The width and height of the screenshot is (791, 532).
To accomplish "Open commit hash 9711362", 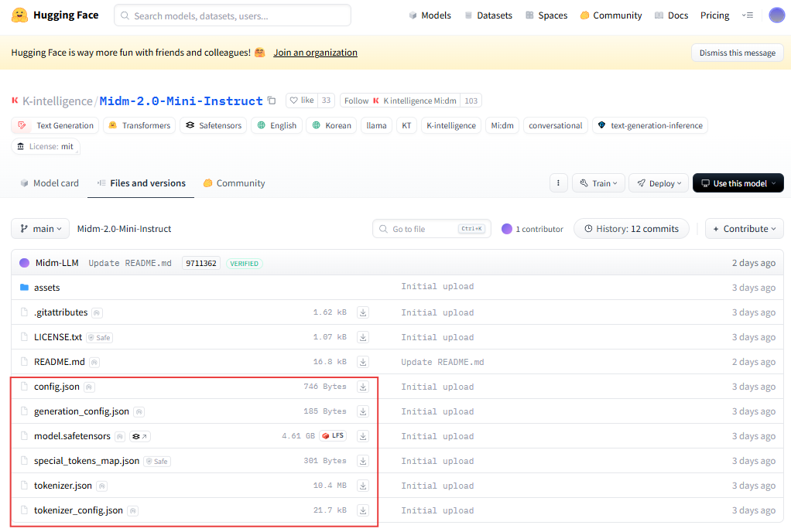I will pos(200,264).
